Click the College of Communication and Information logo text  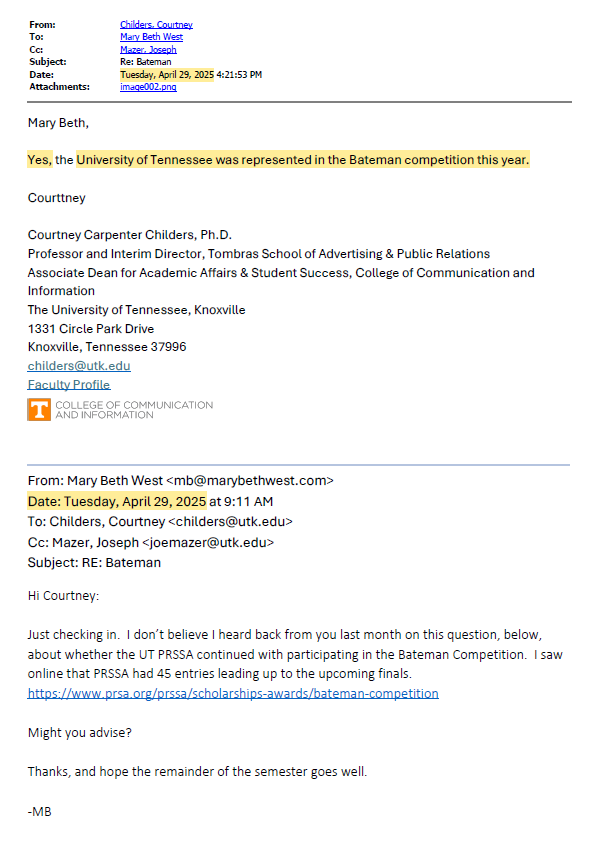(134, 409)
